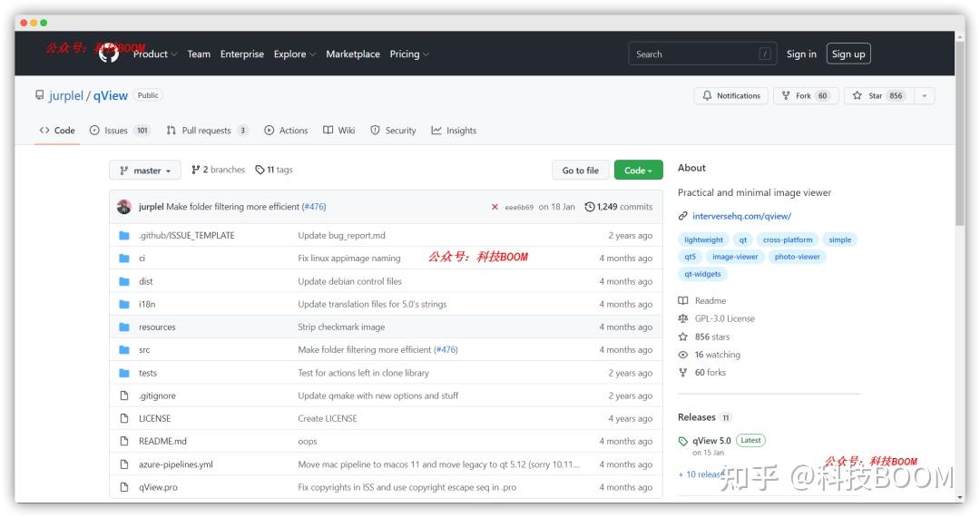Image resolution: width=980 pixels, height=518 pixels.
Task: Open the dropdown arrow beside Star
Action: tap(925, 95)
